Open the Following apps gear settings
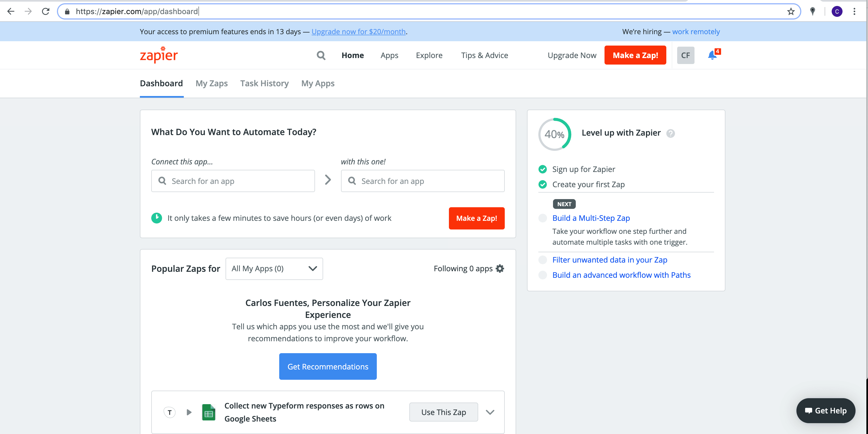The image size is (868, 434). click(x=500, y=269)
